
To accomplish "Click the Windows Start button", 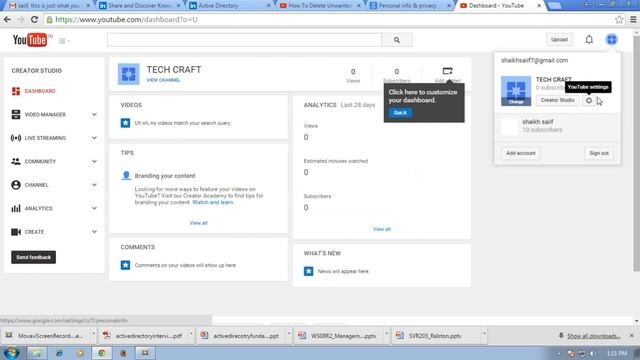I will pos(11,353).
